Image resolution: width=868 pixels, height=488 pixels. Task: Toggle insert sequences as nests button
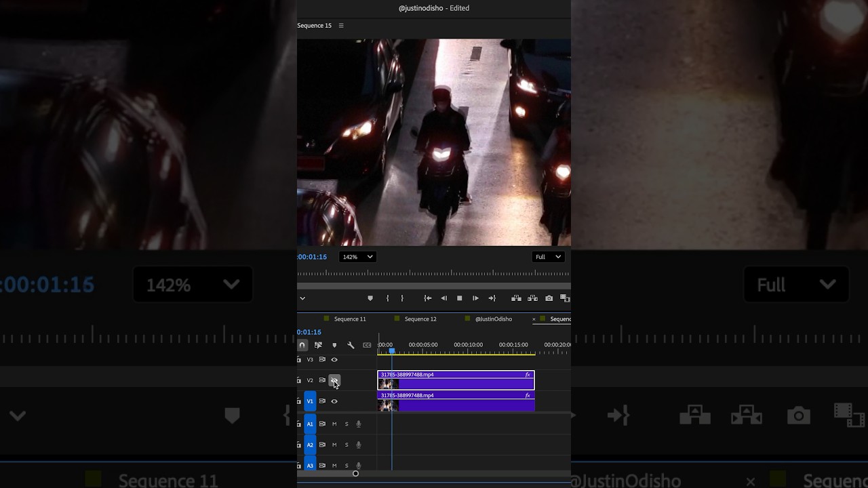pyautogui.click(x=318, y=345)
